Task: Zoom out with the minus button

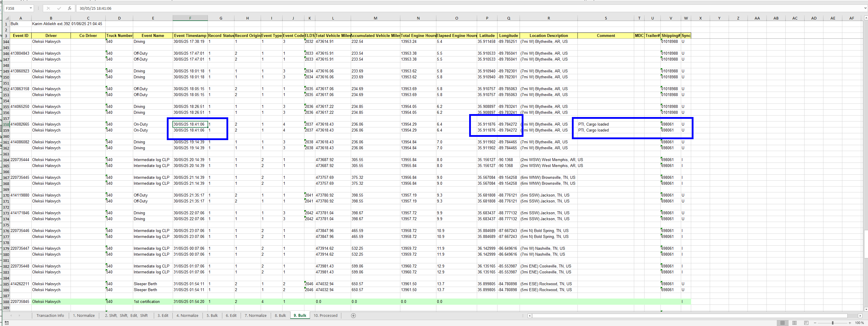Action: tap(815, 323)
